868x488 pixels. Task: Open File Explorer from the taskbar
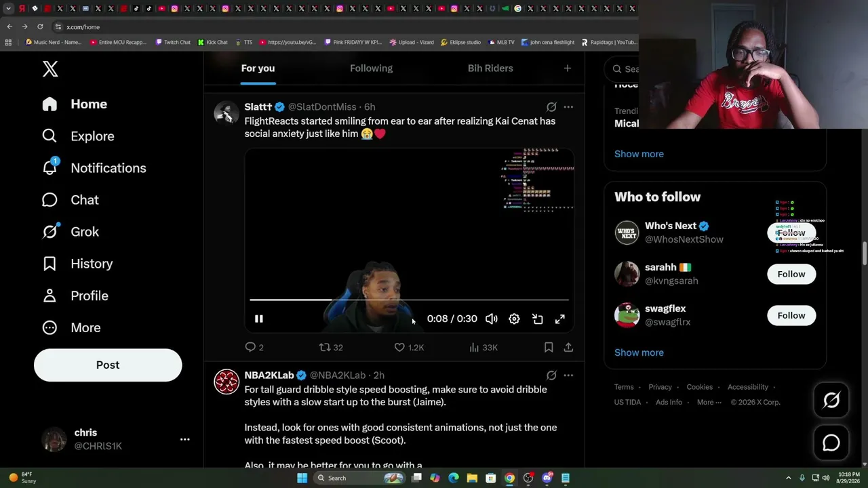(x=472, y=478)
